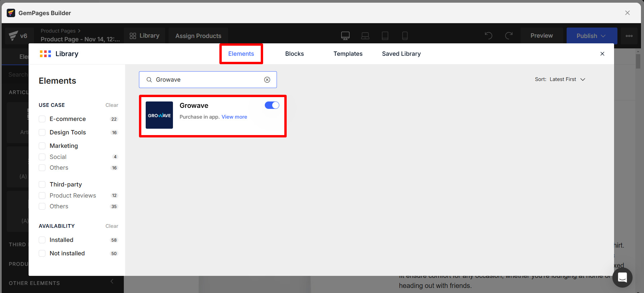644x293 pixels.
Task: Toggle off the Growave element switch
Action: (272, 105)
